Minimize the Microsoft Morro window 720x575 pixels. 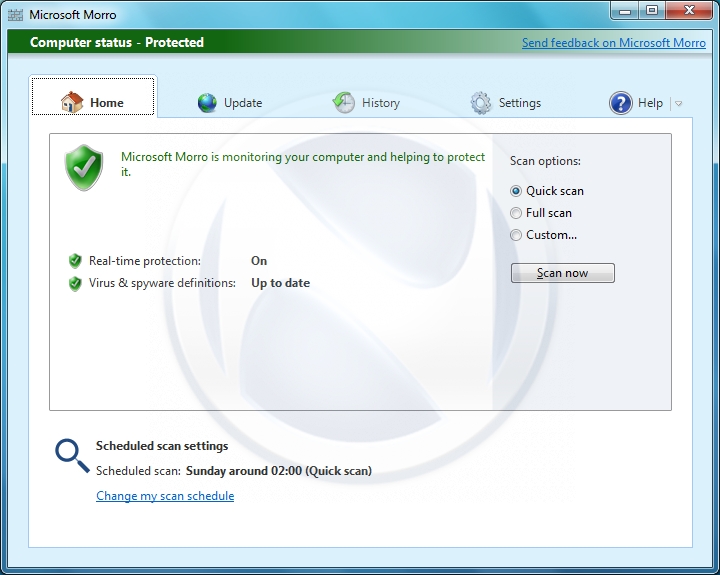[624, 11]
